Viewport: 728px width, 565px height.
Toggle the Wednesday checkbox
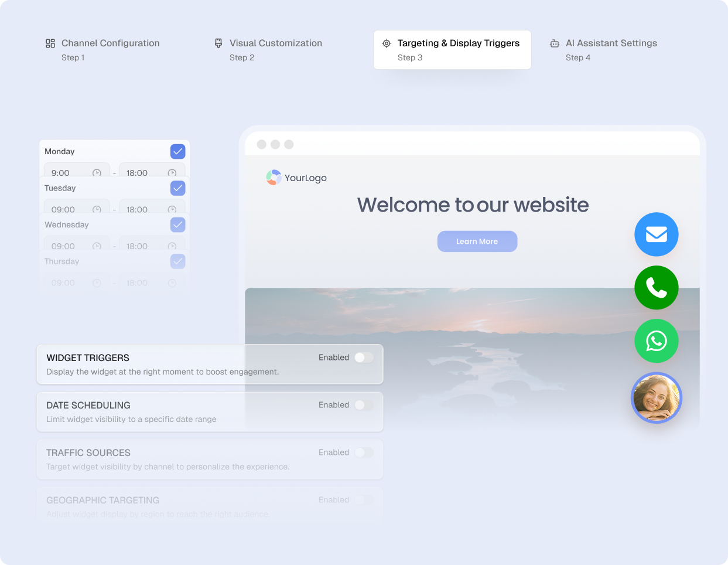177,224
